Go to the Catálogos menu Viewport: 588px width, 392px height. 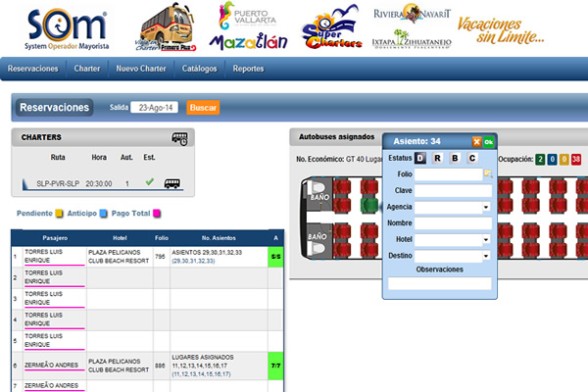pos(200,70)
